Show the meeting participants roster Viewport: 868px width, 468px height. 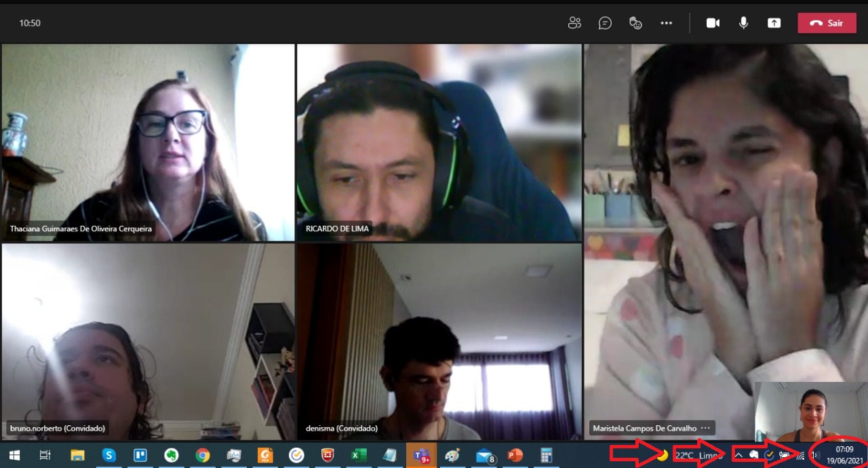tap(575, 22)
